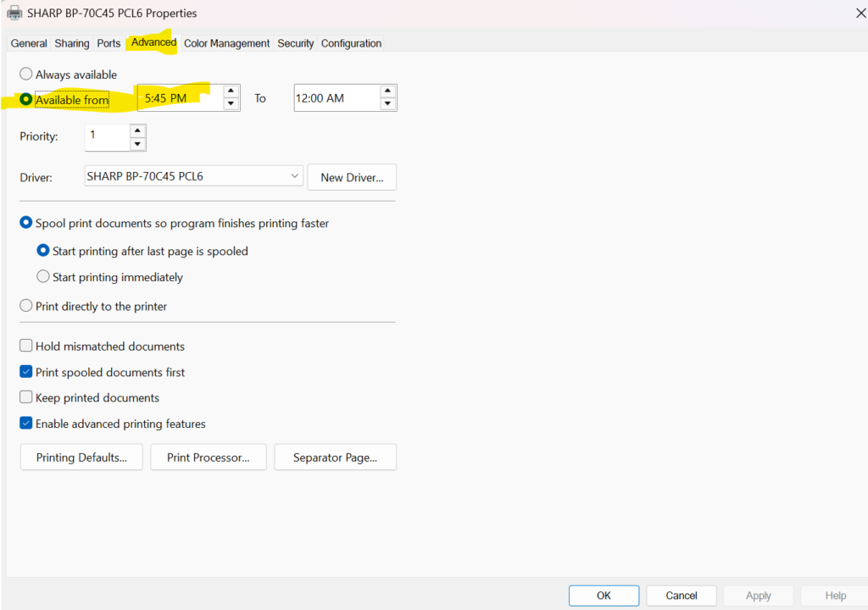This screenshot has height=610, width=868.
Task: Switch to the Color Management tab
Action: click(x=226, y=43)
